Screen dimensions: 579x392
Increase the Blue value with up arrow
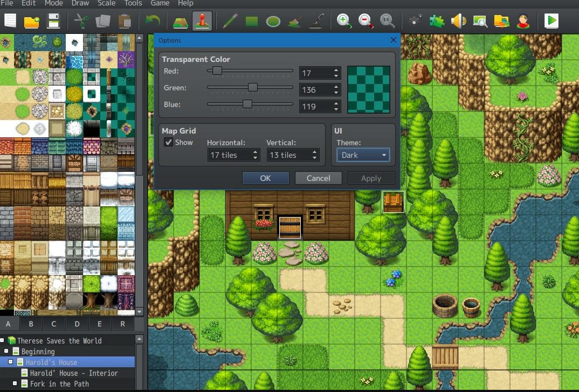[336, 103]
